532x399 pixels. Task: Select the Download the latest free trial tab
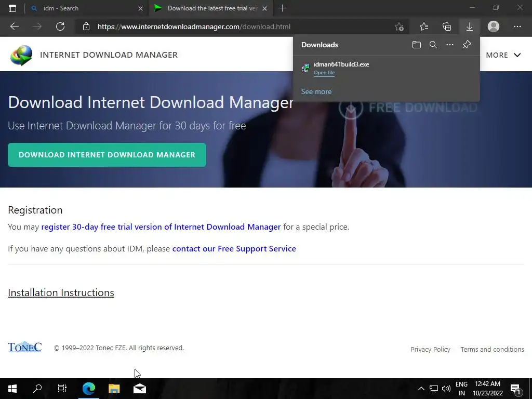pyautogui.click(x=210, y=8)
